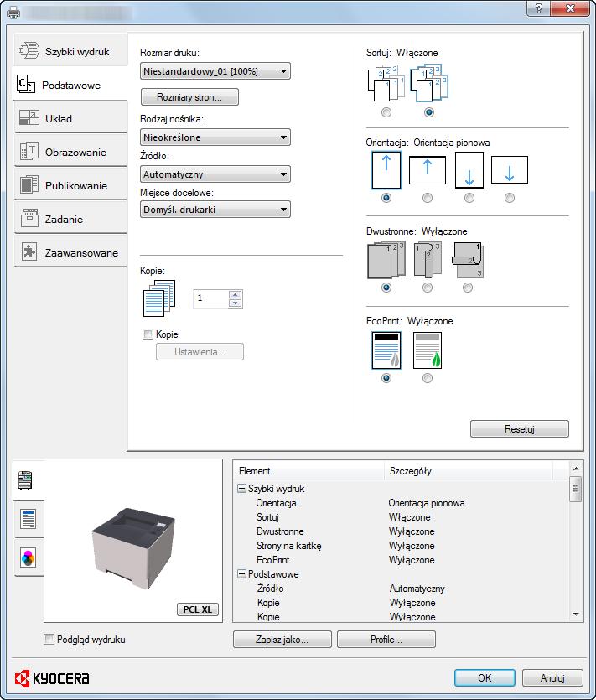Image resolution: width=596 pixels, height=700 pixels.
Task: Click the portrait orientation icon
Action: point(386,170)
